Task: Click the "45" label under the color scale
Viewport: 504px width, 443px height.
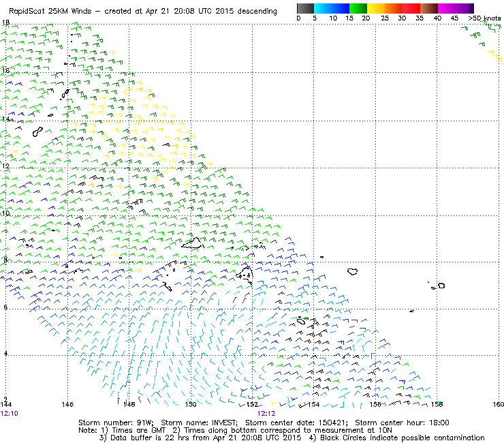Action: tap(454, 18)
